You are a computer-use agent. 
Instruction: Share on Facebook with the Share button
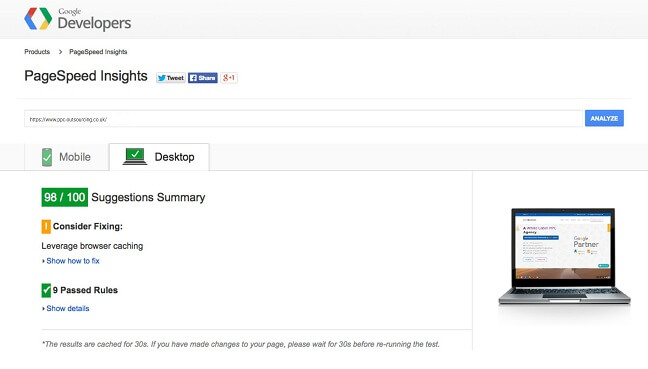point(202,78)
